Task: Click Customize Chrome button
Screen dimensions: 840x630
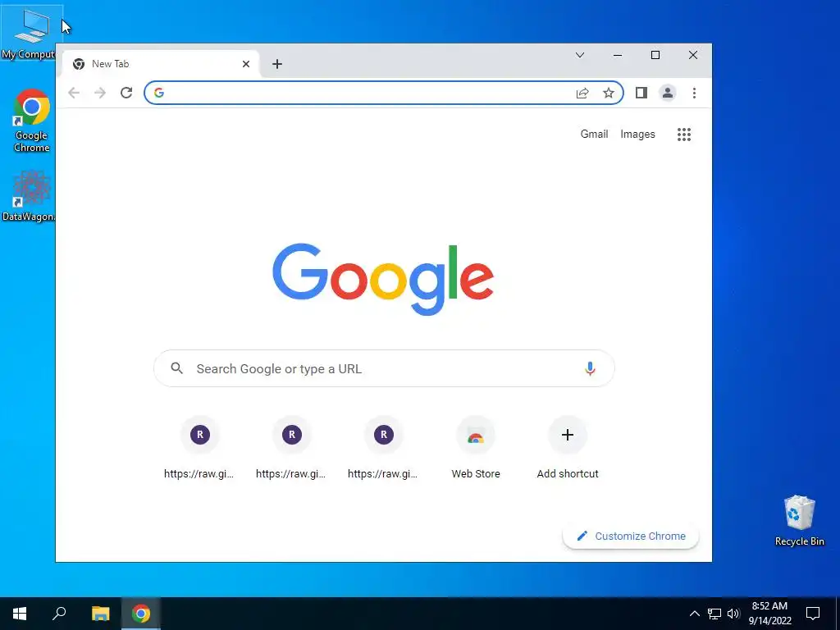Action: click(631, 536)
